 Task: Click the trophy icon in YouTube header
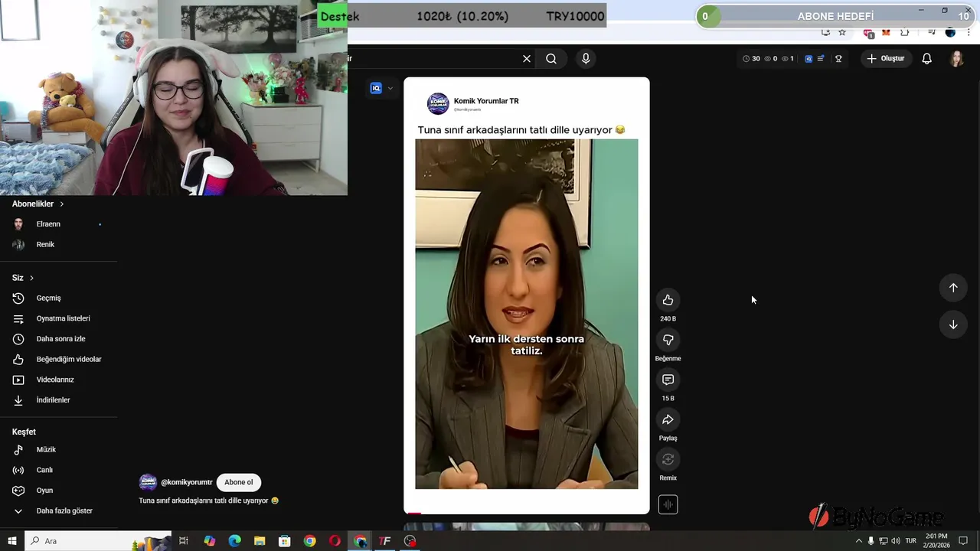tap(838, 59)
